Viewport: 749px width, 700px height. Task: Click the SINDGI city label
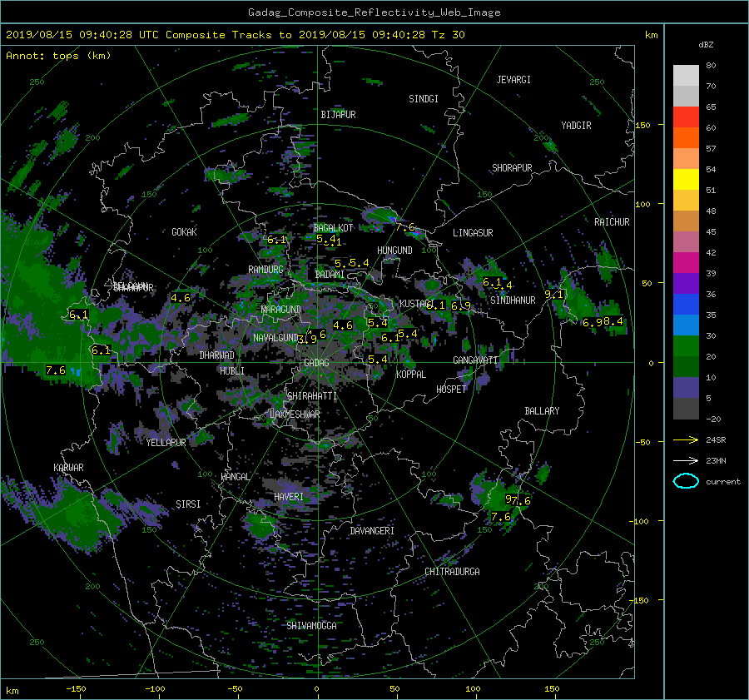tap(424, 99)
